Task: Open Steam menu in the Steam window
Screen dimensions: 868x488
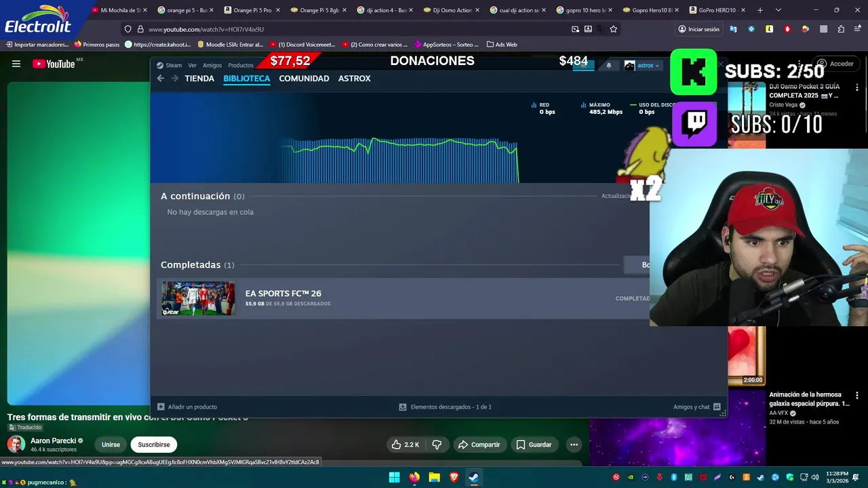Action: point(170,65)
